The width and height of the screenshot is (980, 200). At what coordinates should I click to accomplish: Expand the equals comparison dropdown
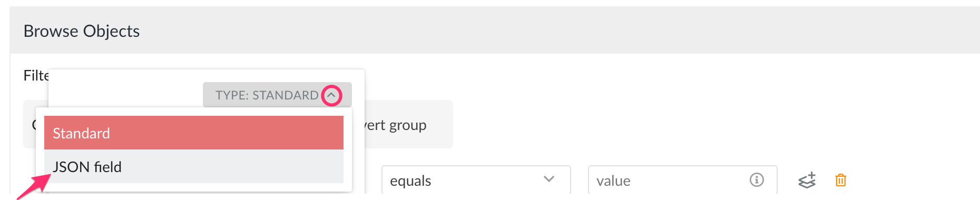click(x=476, y=180)
